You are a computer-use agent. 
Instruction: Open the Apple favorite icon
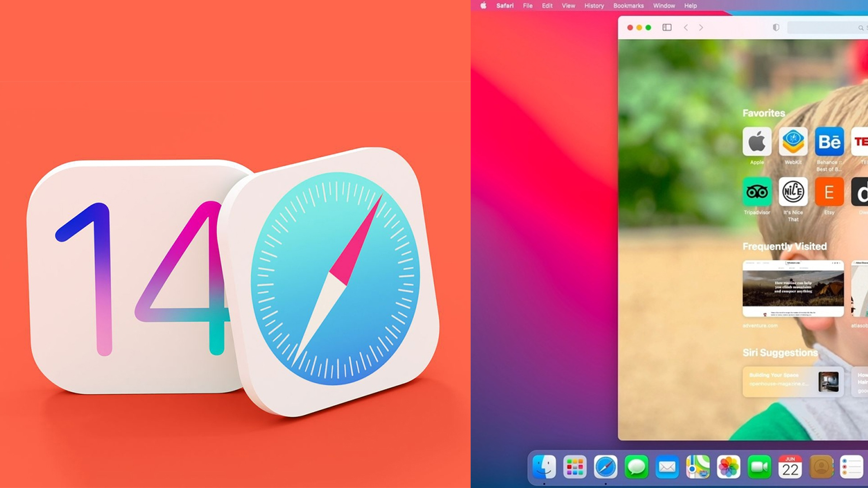point(757,142)
